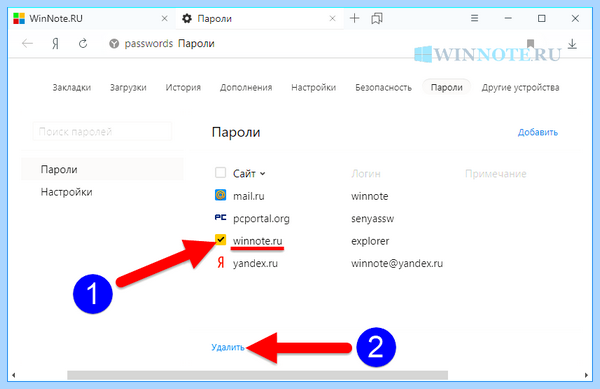Open downloads via the download arrow icon
The height and width of the screenshot is (389, 600).
coord(572,44)
